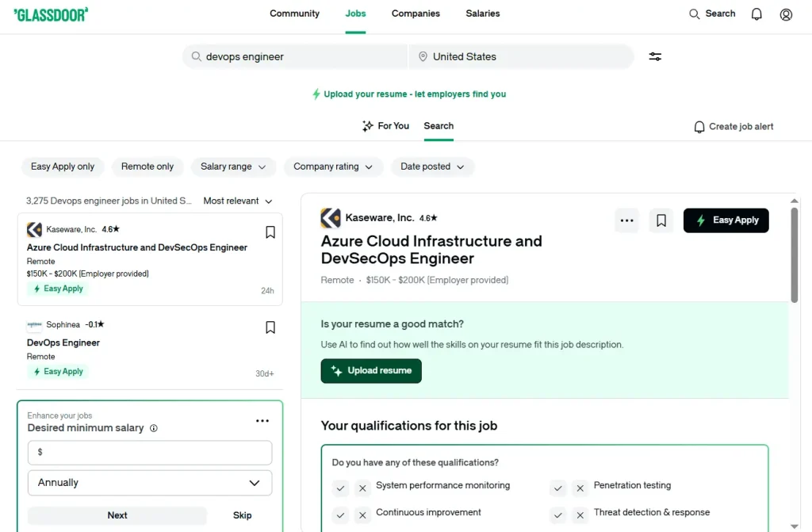Click Kaseware logo in detail panel

point(331,218)
